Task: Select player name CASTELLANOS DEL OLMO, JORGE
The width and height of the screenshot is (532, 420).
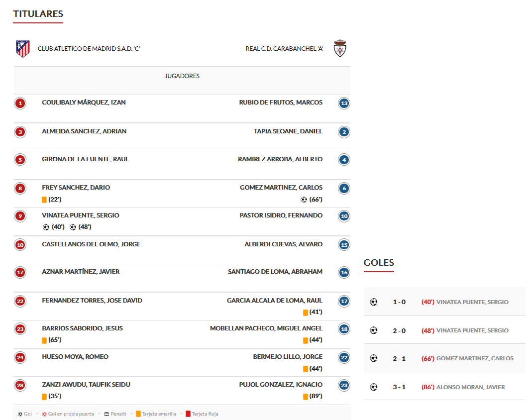Action: pyautogui.click(x=91, y=244)
